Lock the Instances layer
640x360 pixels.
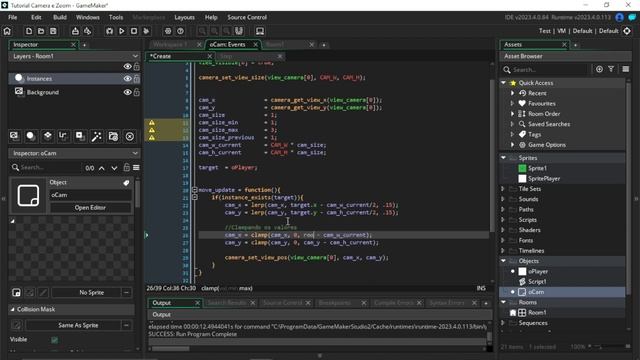(136, 79)
